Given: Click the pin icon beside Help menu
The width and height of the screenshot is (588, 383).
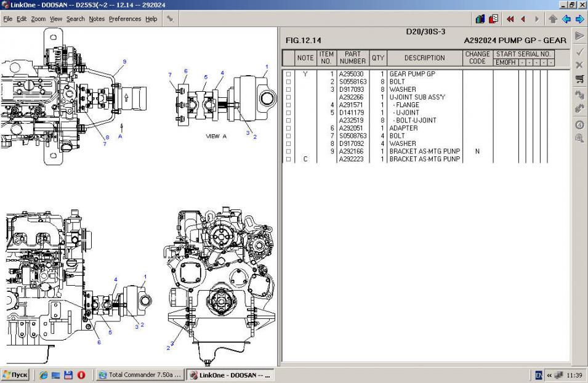Looking at the screenshot, I should click(171, 18).
